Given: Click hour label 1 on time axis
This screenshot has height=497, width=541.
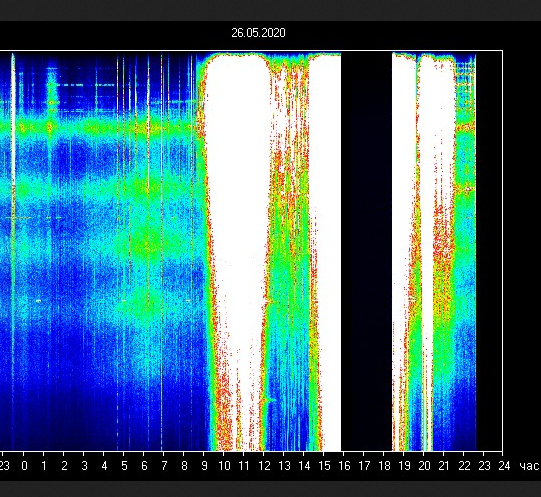Looking at the screenshot, I should (x=44, y=466).
